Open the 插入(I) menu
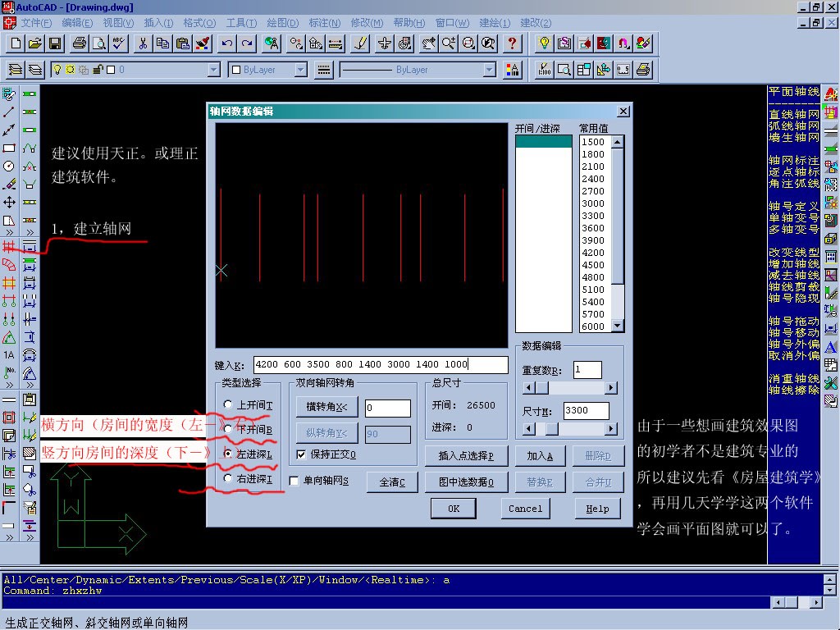 pos(158,22)
